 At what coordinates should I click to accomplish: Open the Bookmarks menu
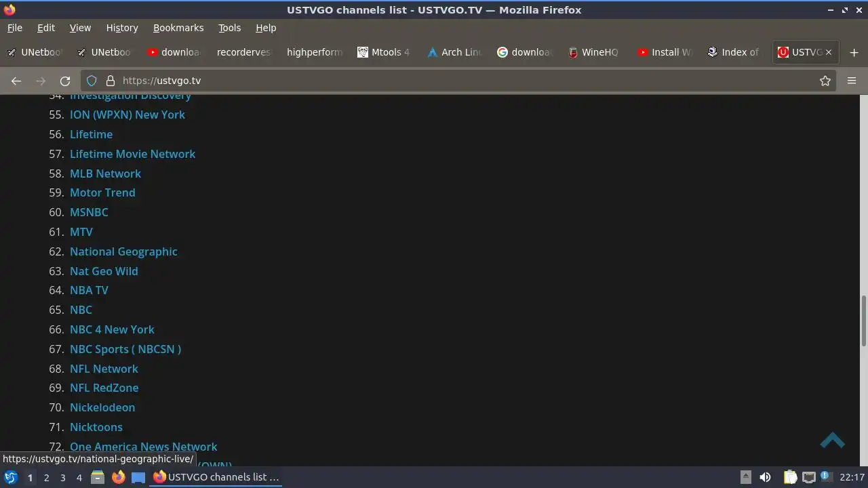click(178, 28)
